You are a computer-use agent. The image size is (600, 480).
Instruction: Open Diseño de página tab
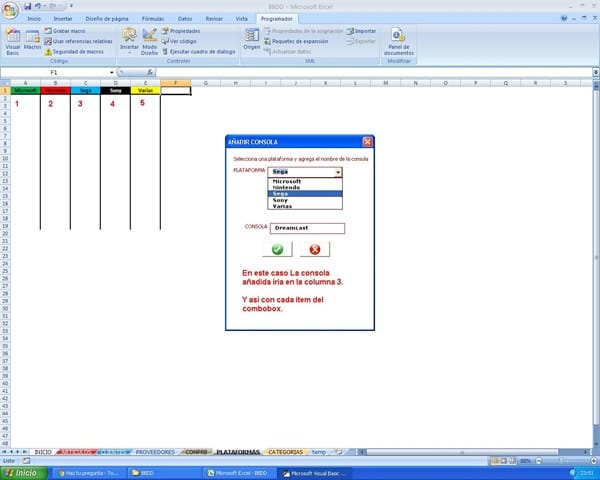pos(107,18)
